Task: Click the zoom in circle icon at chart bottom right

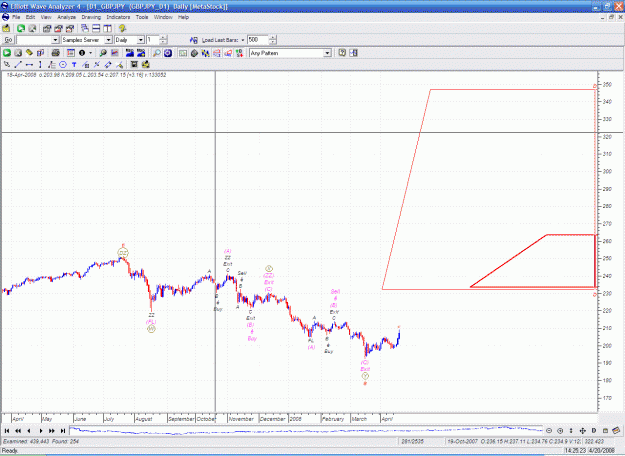Action: pyautogui.click(x=560, y=430)
